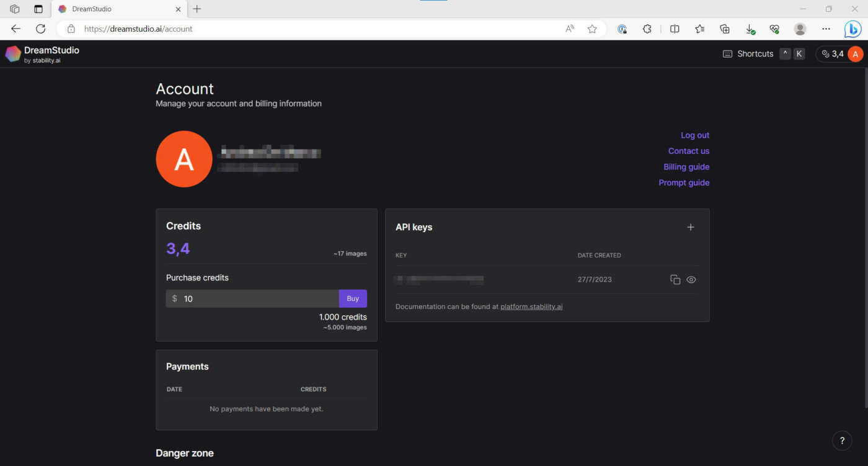Screen dimensions: 868x466
Task: Click the Log out link
Action: 694,135
